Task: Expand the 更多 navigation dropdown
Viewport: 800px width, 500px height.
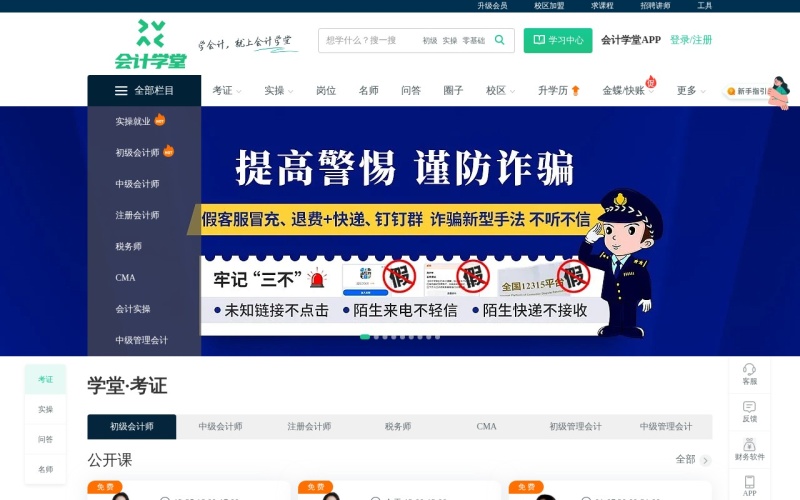Action: pos(691,91)
